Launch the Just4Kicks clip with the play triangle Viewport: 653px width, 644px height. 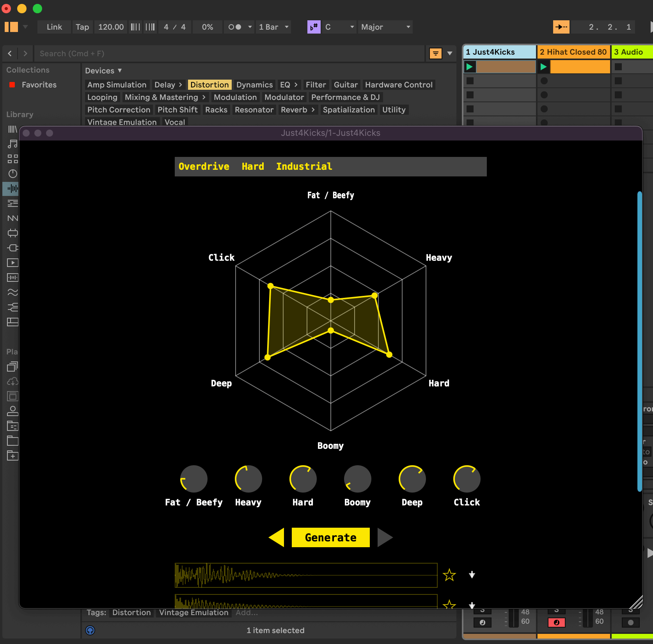(469, 67)
